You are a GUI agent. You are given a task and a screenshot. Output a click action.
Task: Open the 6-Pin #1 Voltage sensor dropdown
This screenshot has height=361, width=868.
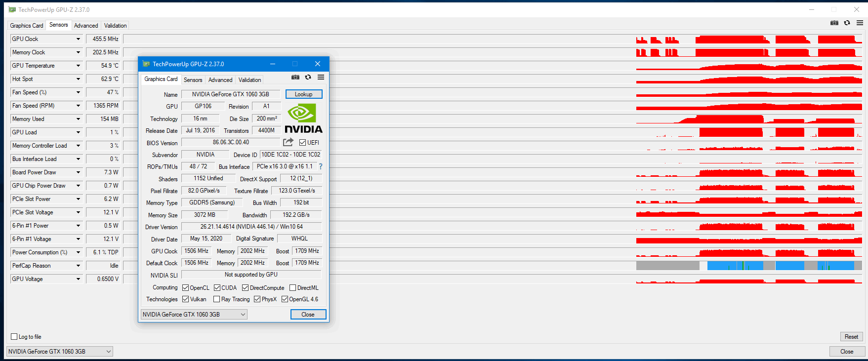pyautogui.click(x=78, y=239)
